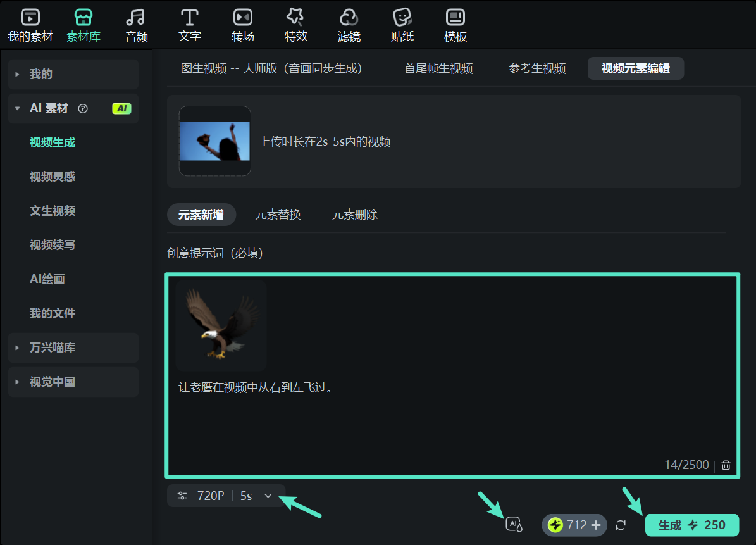Viewport: 756px width, 545px height.
Task: Switch to the 元素替换 tab
Action: 278,215
